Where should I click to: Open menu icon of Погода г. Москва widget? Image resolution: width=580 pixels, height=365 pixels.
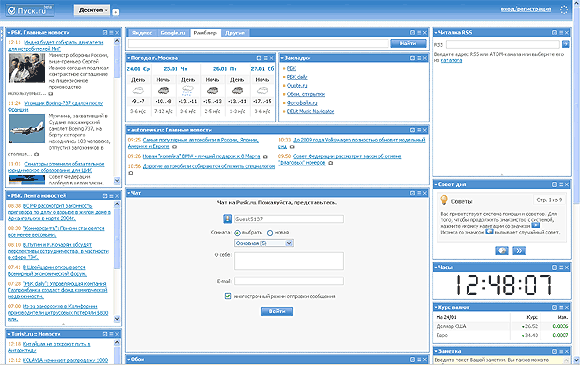265,58
